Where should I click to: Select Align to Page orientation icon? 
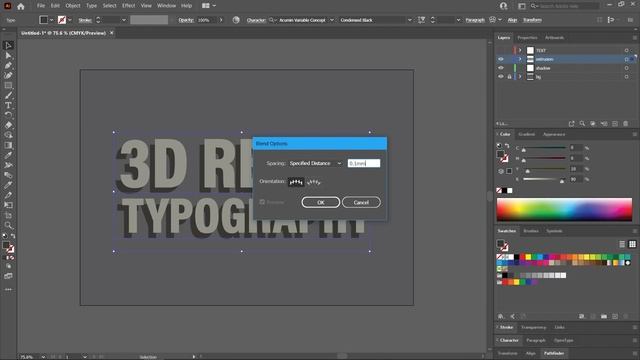point(296,182)
